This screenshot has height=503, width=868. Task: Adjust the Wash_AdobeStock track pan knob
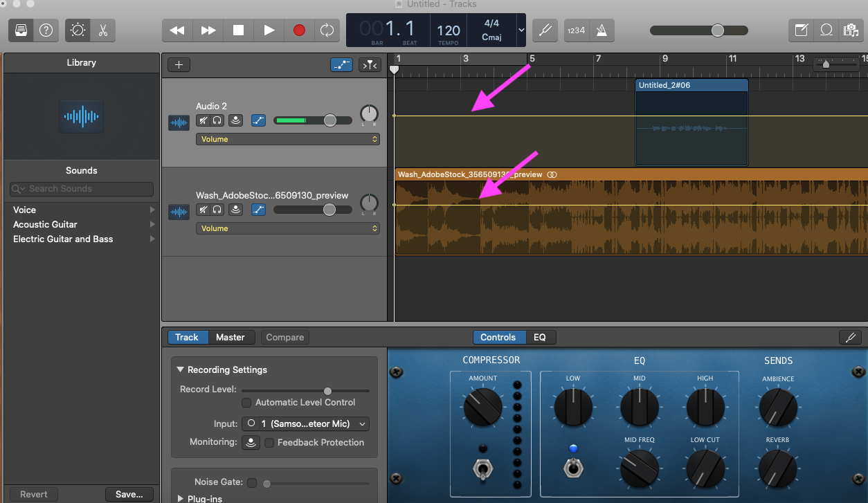coord(370,203)
